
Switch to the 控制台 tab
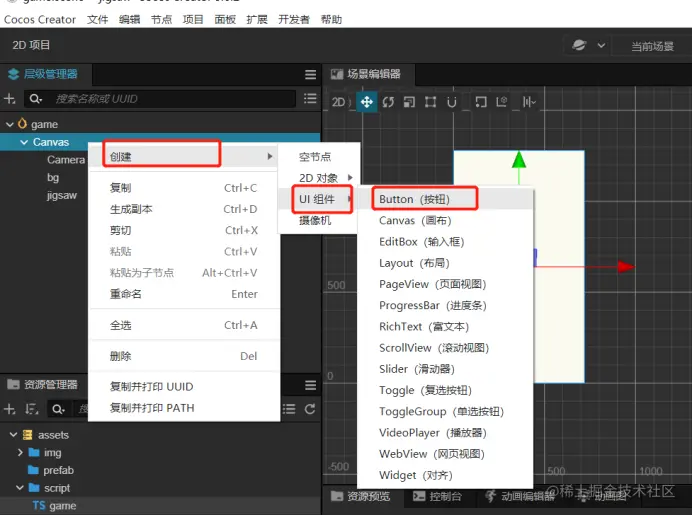[x=437, y=497]
